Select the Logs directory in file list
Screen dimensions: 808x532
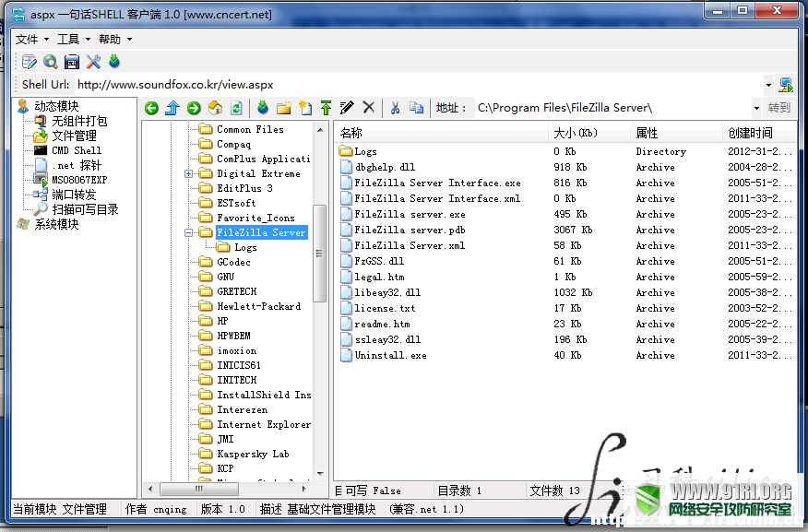[365, 151]
